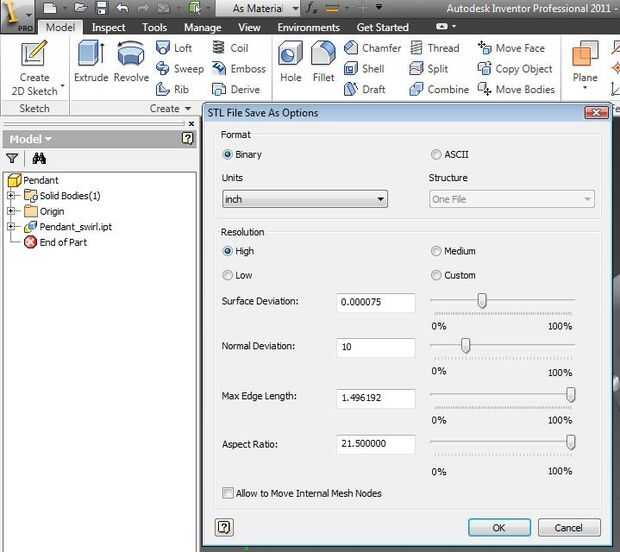Image resolution: width=620 pixels, height=552 pixels.
Task: Select the Revolve tool
Action: tap(131, 61)
